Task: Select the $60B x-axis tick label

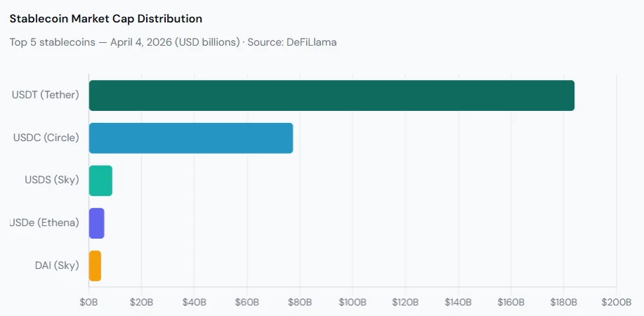Action: pyautogui.click(x=247, y=302)
